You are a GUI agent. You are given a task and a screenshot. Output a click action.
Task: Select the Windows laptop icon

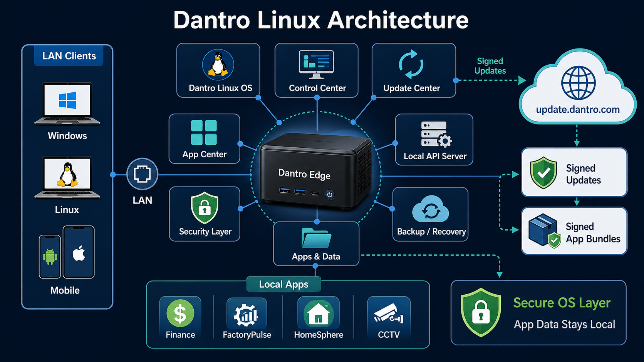pyautogui.click(x=67, y=104)
